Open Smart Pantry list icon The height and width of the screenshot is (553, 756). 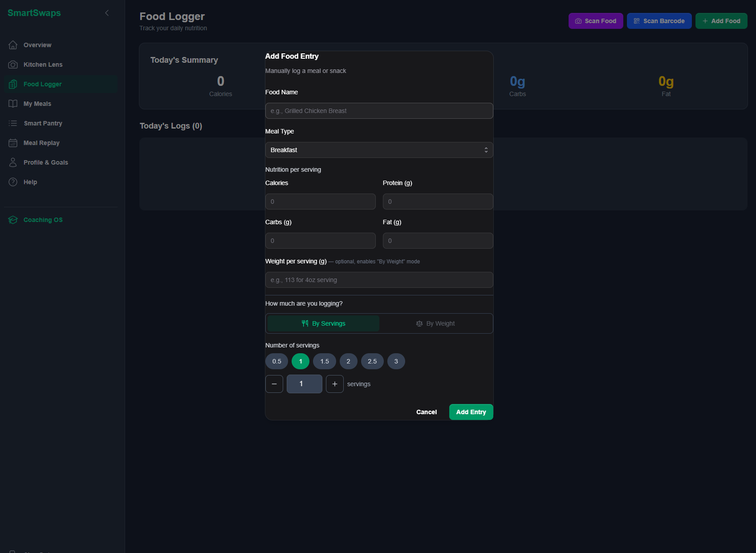point(13,123)
